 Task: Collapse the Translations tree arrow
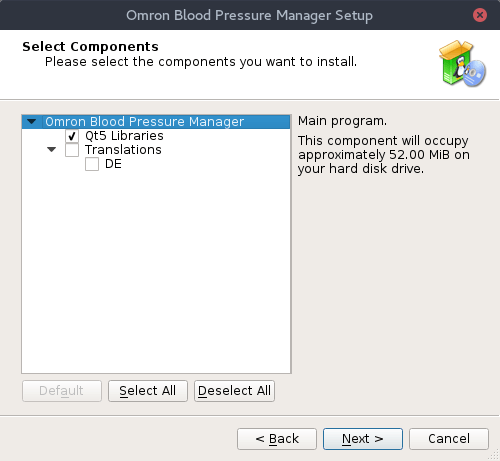(x=51, y=150)
